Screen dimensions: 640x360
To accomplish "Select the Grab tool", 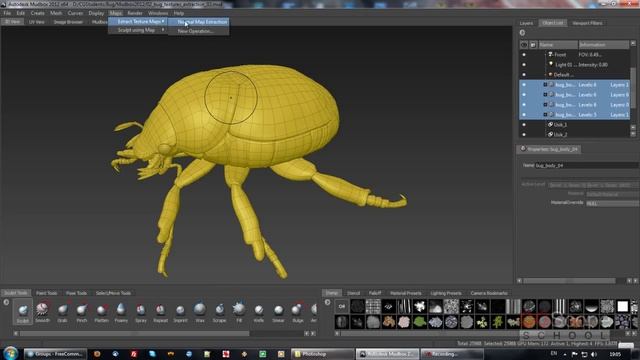I will pos(62,312).
